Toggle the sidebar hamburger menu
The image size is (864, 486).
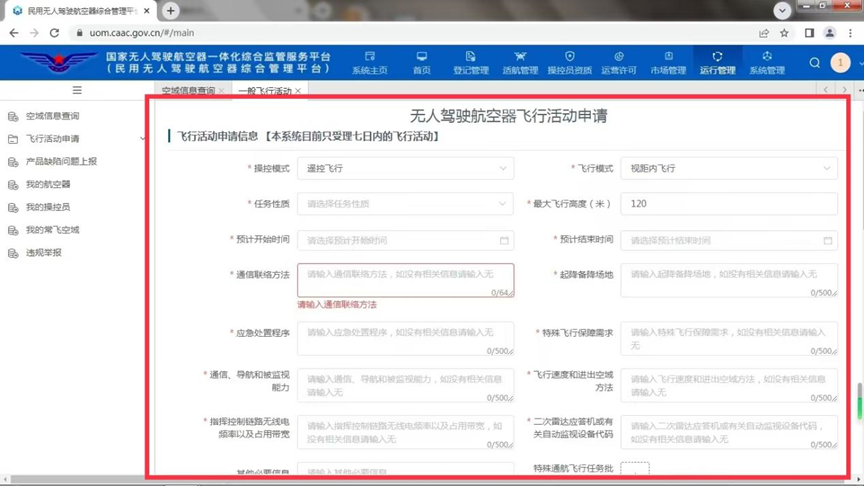pyautogui.click(x=77, y=90)
